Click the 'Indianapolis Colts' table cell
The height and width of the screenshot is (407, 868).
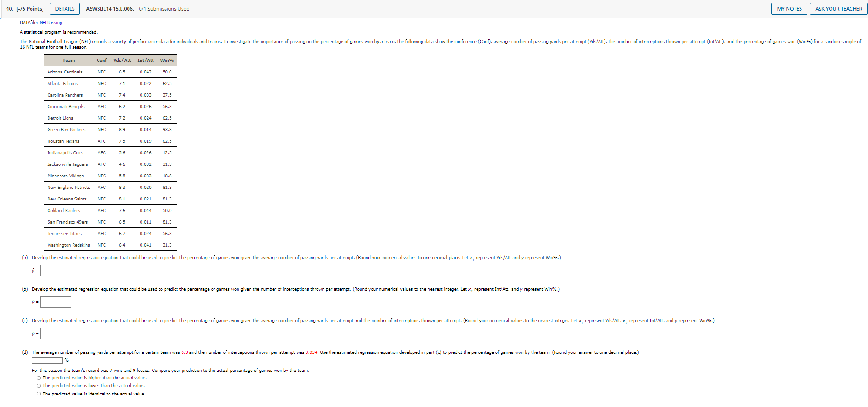(x=68, y=153)
